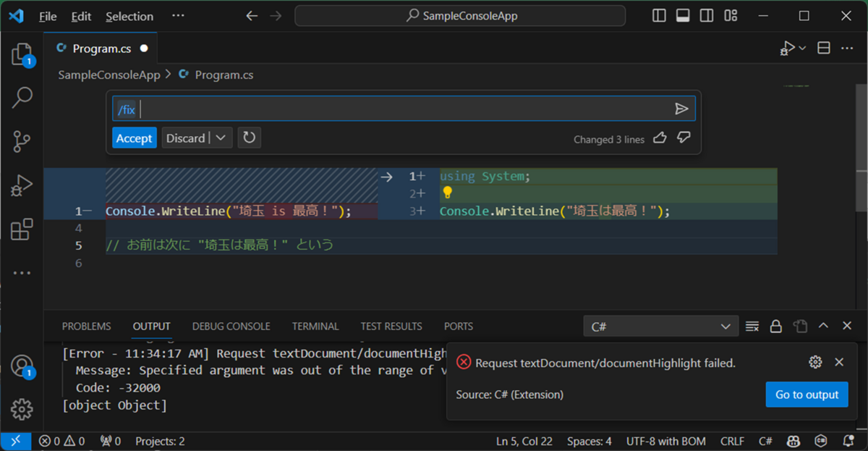Clear the output panel
The image size is (868, 451).
tap(752, 326)
